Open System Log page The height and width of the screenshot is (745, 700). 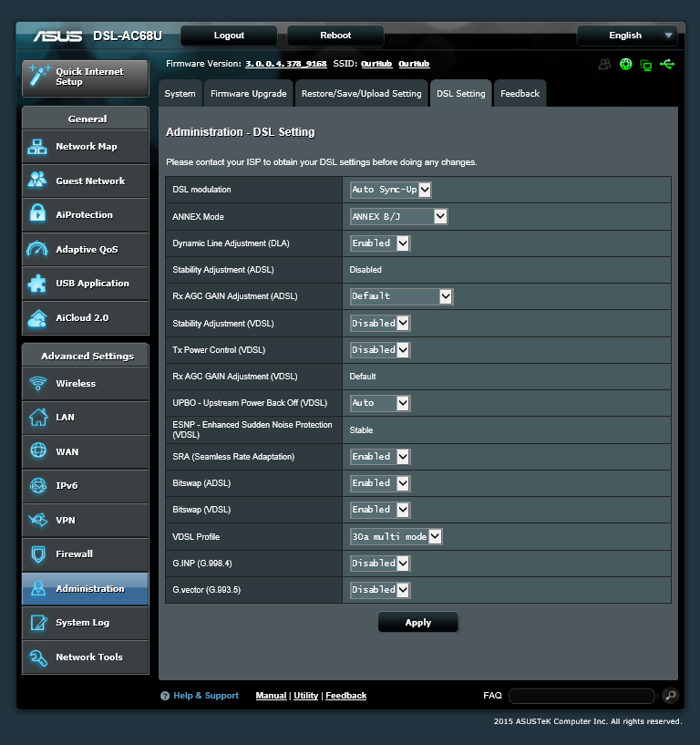pos(86,623)
